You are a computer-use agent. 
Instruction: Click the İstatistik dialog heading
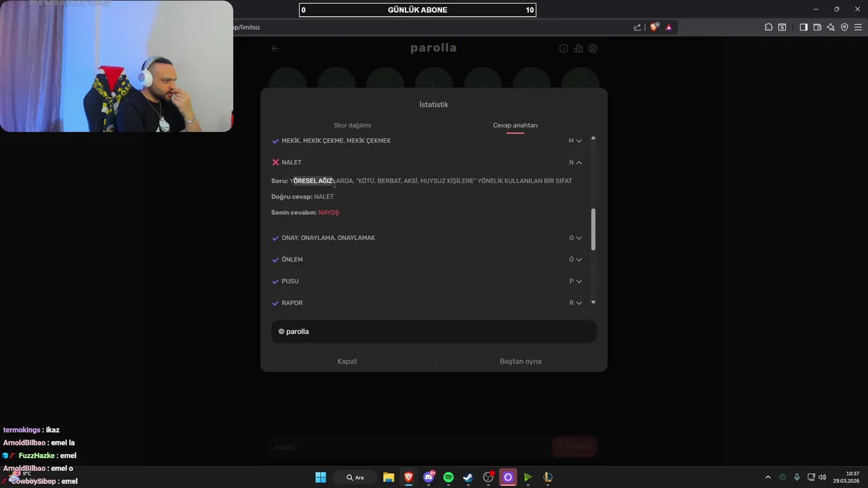[x=434, y=104]
